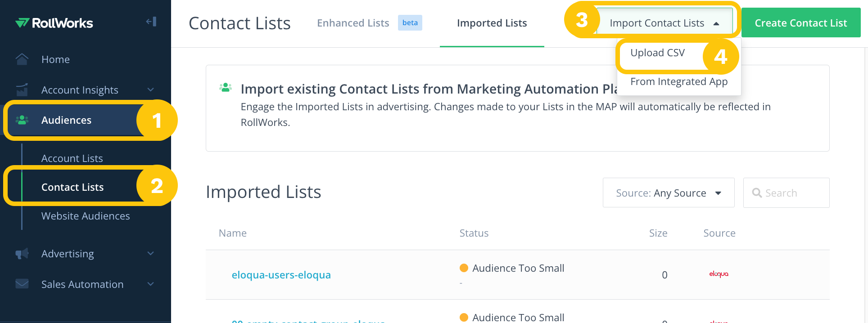
Task: Click into the Search lists field
Action: coord(786,193)
